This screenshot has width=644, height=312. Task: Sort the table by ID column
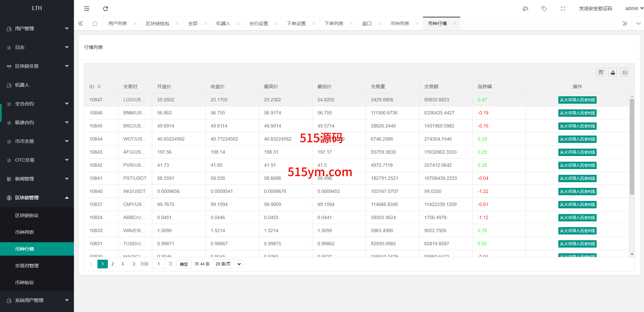(x=99, y=87)
